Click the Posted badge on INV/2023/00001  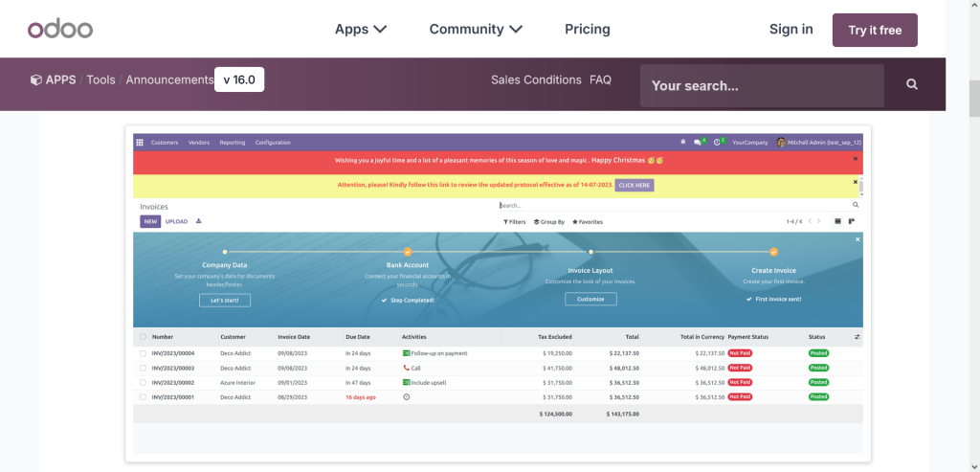818,397
